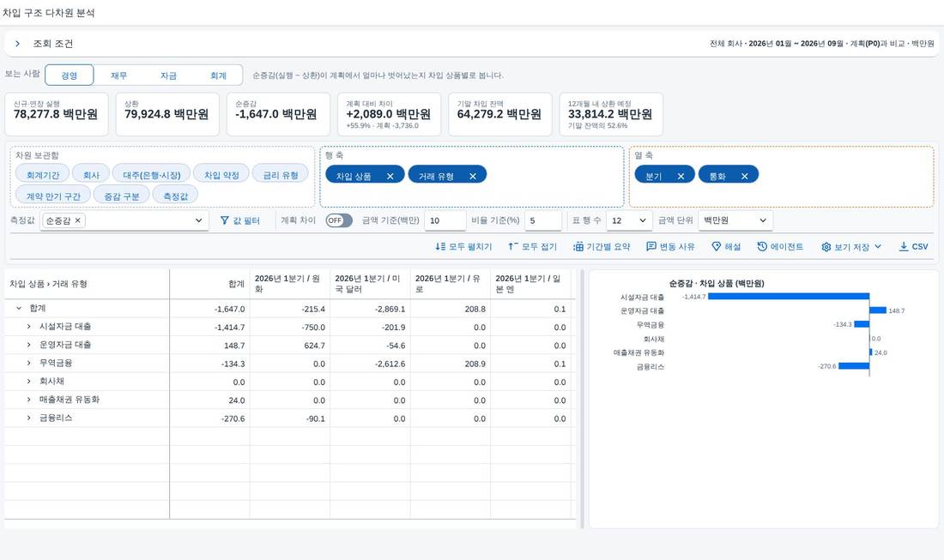Click the 증감 구분 dimension chip
The image size is (944, 560).
pos(122,196)
